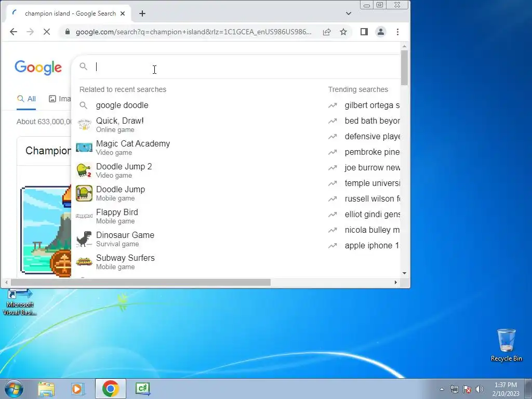
Task: Click the horizontal scroll right arrow
Action: tap(395, 282)
